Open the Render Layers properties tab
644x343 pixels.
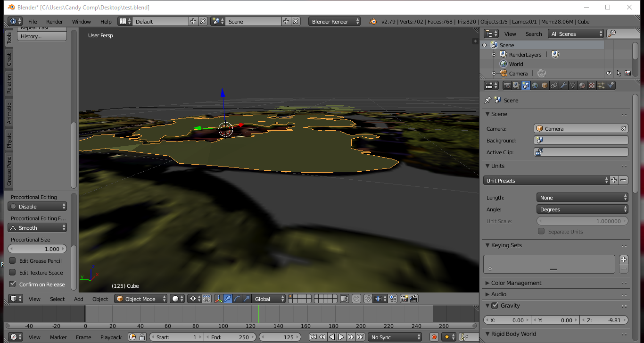[516, 85]
